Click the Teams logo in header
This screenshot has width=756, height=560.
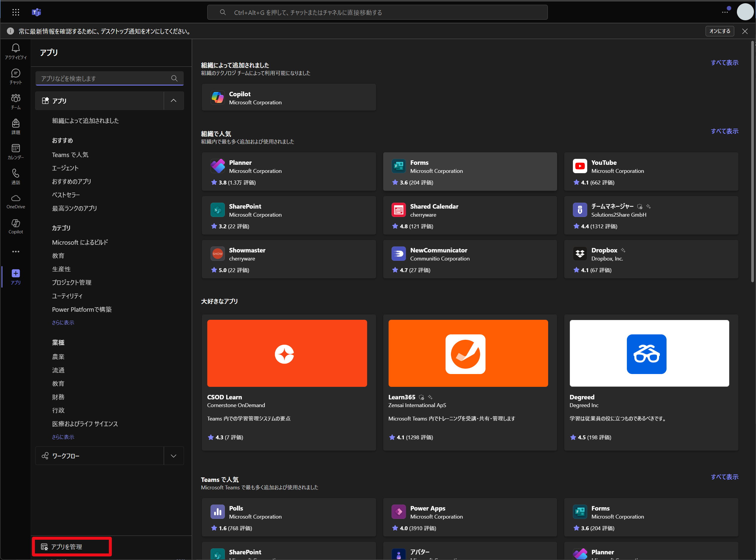click(x=36, y=12)
